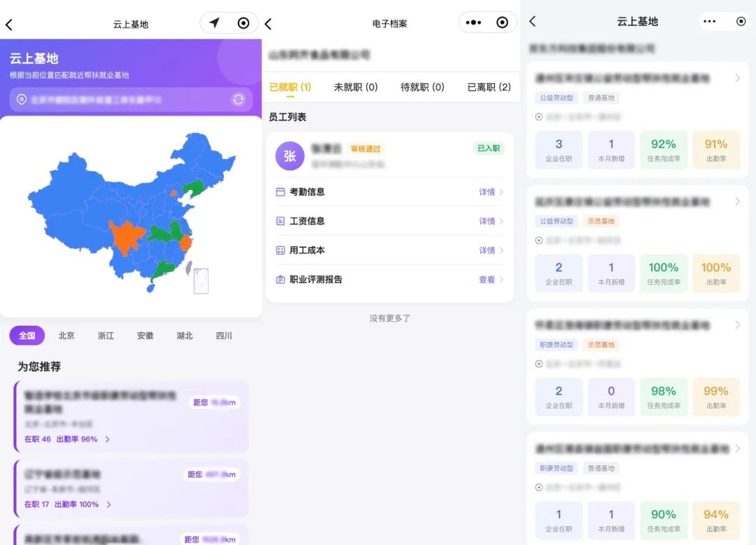This screenshot has width=756, height=545.
Task: Open 详情 for 用工成本
Action: pyautogui.click(x=491, y=250)
